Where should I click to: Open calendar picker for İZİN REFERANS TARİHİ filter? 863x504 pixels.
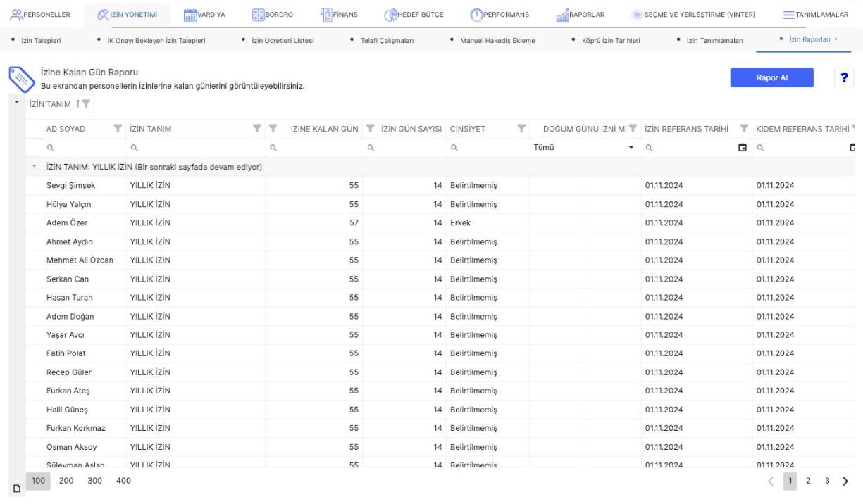coord(741,149)
